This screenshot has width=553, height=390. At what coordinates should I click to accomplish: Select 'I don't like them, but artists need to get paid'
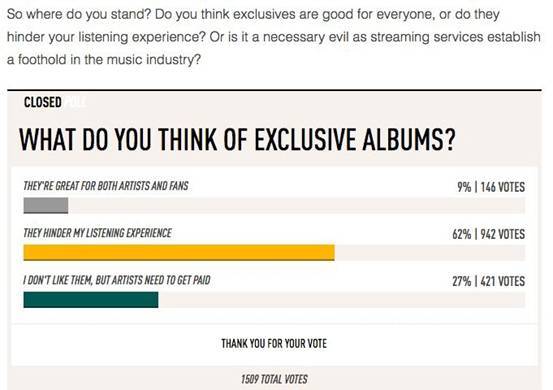pyautogui.click(x=117, y=280)
